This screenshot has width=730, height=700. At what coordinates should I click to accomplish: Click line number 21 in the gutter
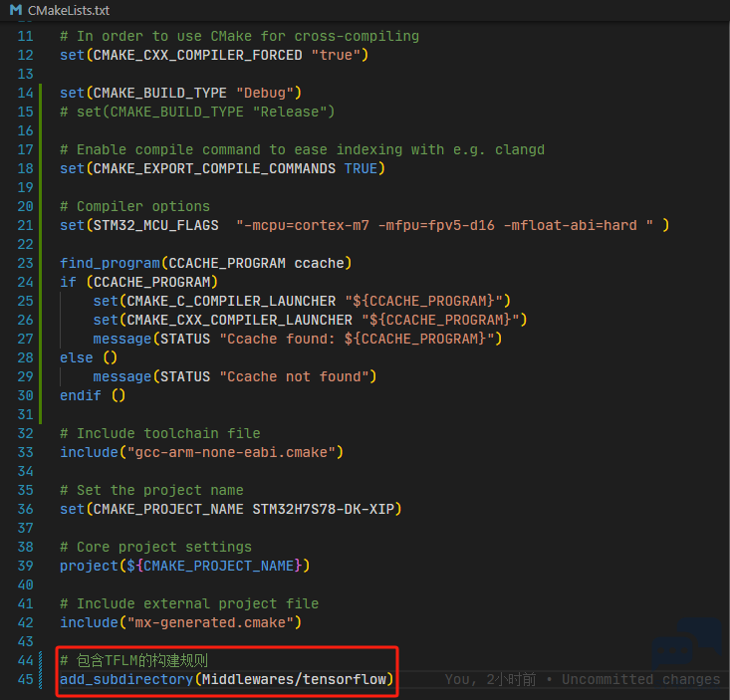click(25, 226)
